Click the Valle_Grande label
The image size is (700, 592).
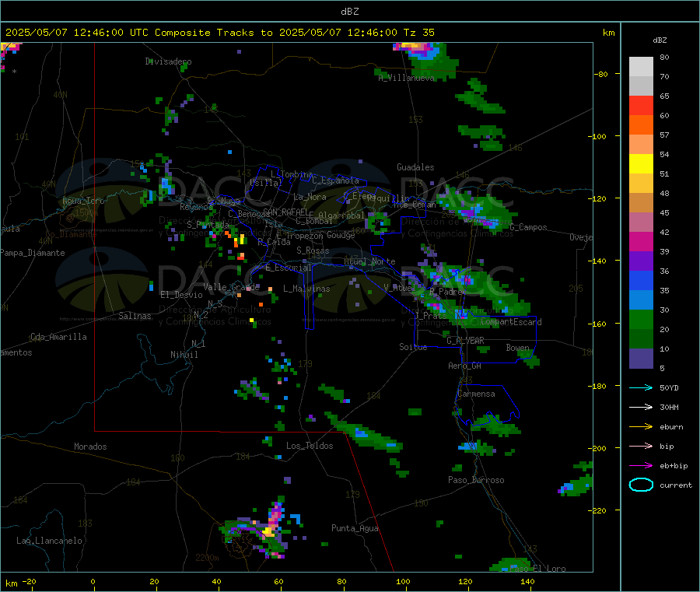pyautogui.click(x=231, y=287)
